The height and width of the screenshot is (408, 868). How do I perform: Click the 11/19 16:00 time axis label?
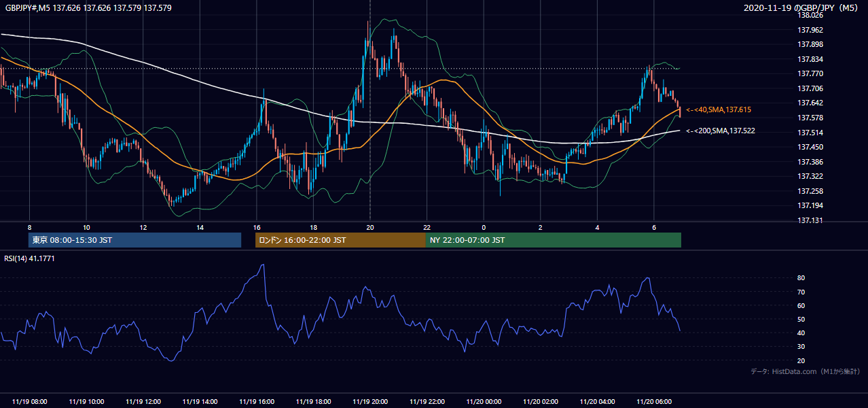[257, 402]
